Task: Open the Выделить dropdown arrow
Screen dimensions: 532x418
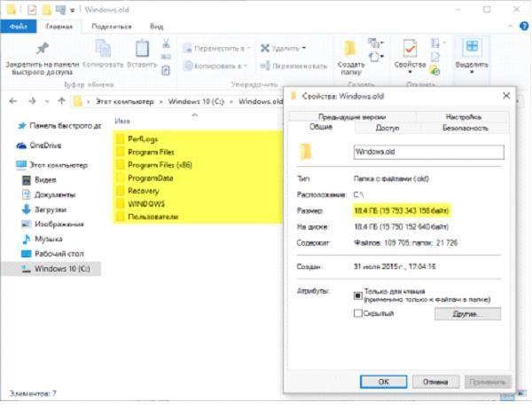Action: (x=472, y=72)
